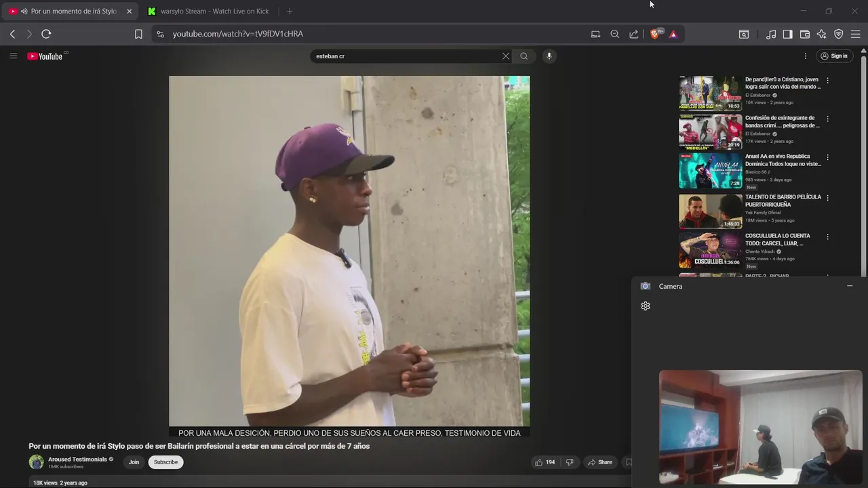Expand video description at '18K views'
The width and height of the screenshot is (868, 488).
point(60,483)
